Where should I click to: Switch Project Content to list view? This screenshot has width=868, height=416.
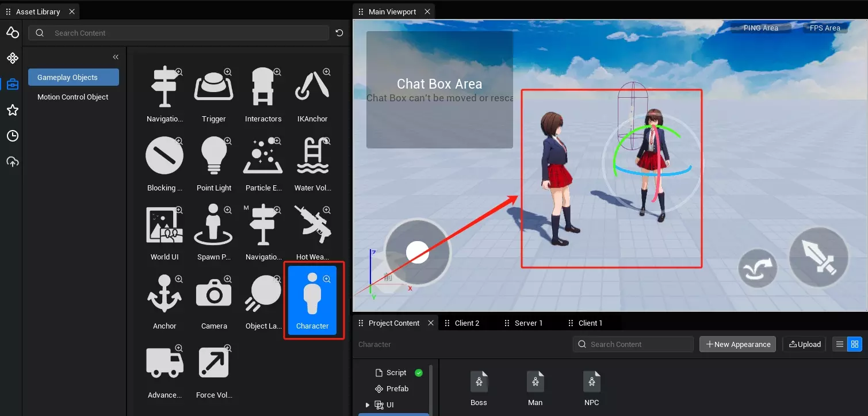click(840, 344)
